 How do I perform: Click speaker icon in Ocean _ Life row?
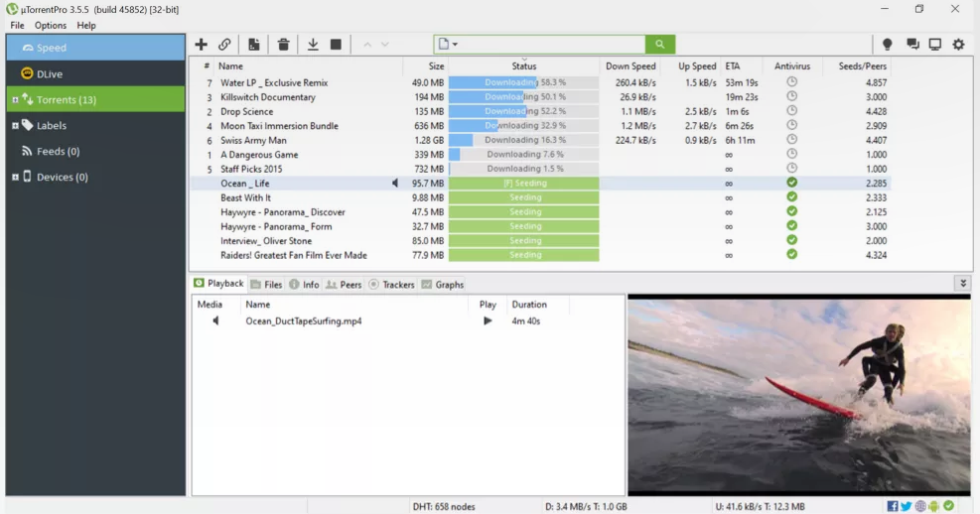(x=395, y=184)
